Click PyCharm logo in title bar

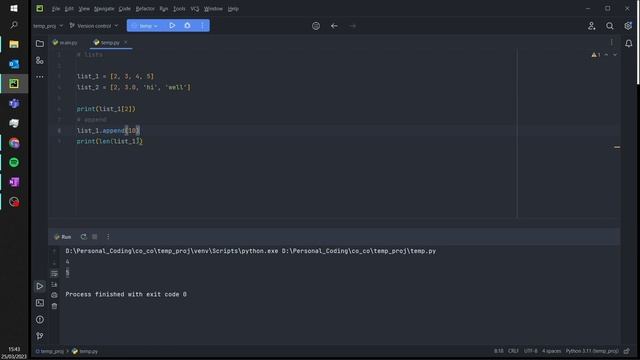40,8
